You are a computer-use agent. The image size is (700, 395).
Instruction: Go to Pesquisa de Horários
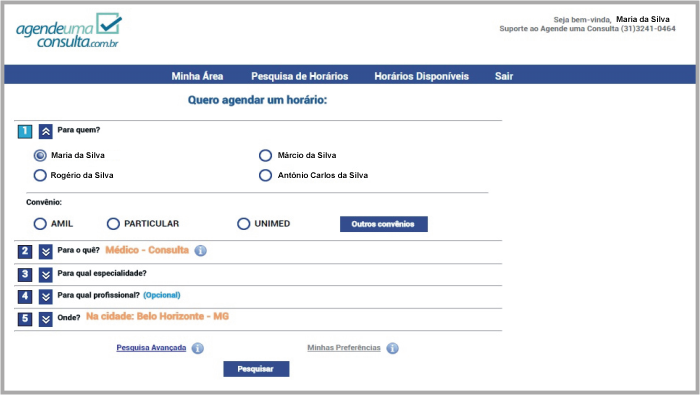click(x=300, y=76)
